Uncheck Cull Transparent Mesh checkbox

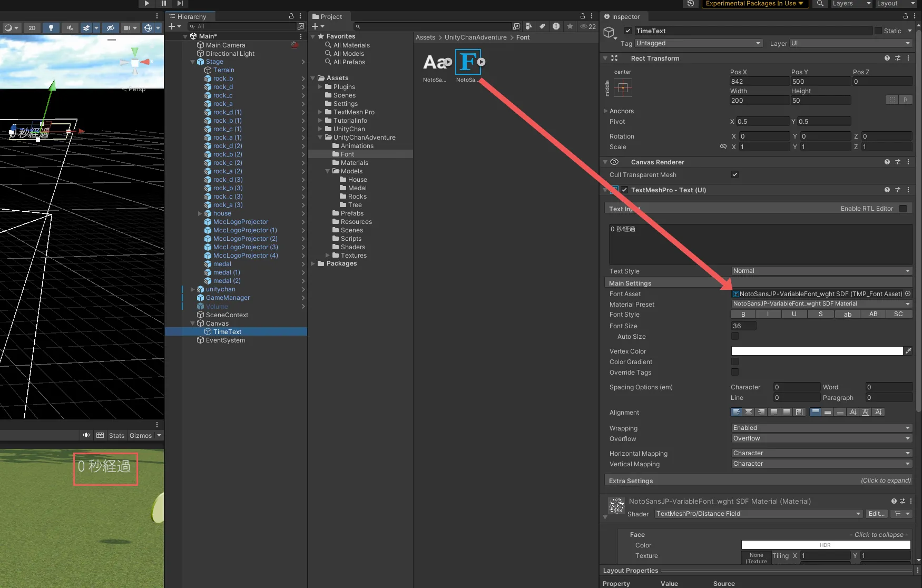(x=735, y=175)
